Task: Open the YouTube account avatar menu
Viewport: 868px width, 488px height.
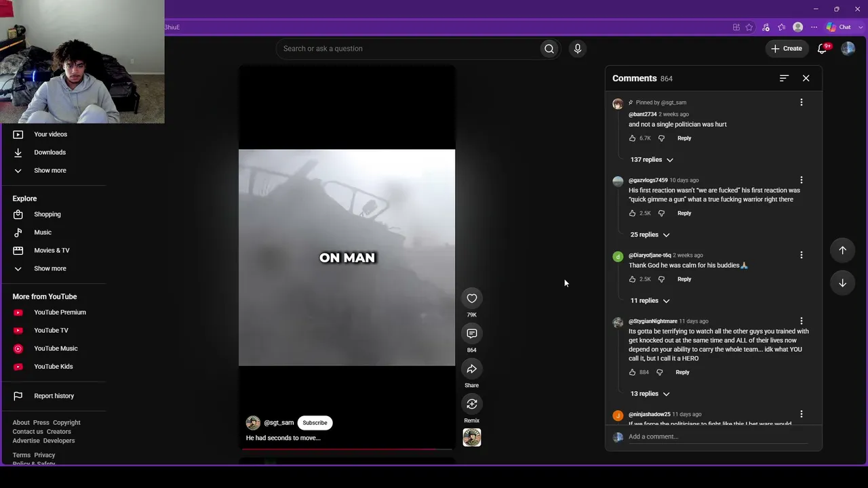Action: pos(848,49)
